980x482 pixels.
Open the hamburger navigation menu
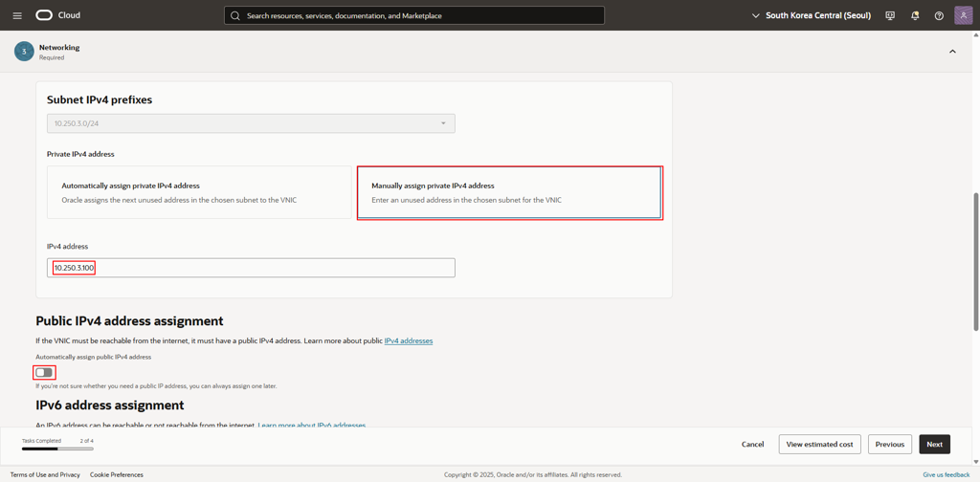coord(17,15)
